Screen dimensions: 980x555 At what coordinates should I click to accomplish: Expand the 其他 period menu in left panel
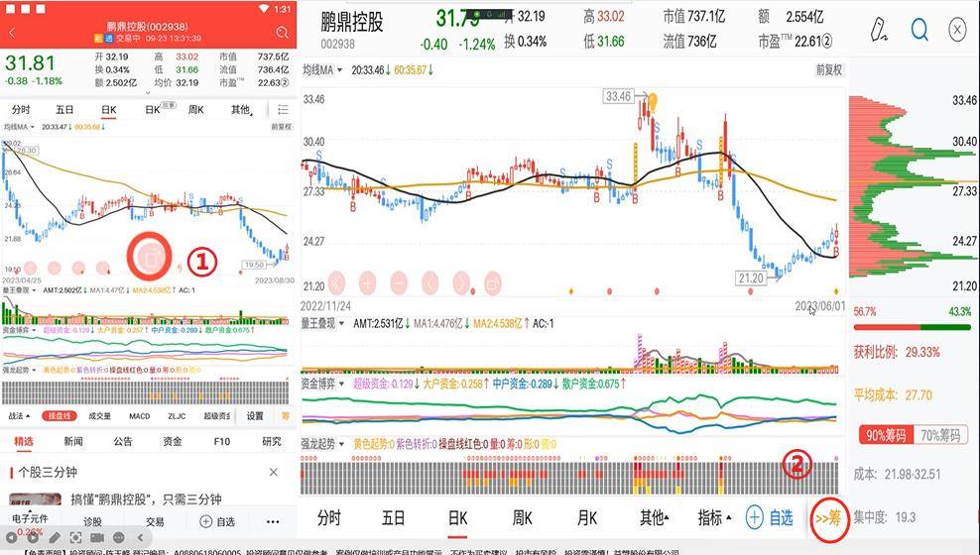242,110
